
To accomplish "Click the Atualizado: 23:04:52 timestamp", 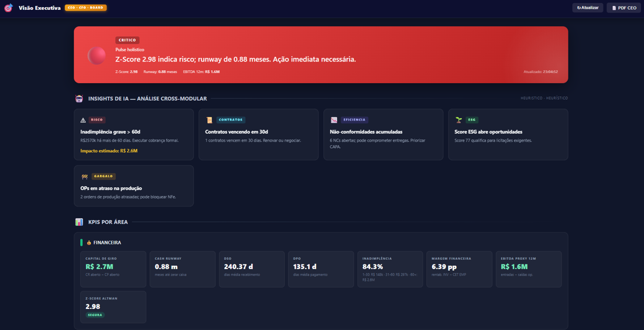I will coord(540,72).
